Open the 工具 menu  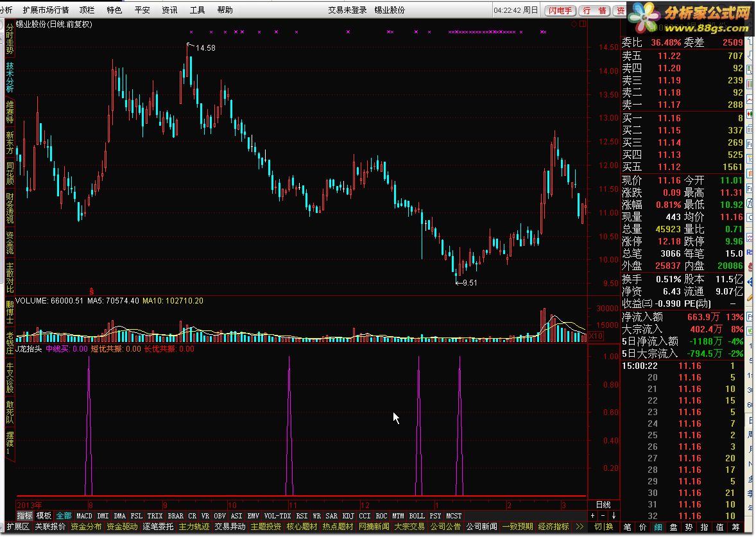(x=197, y=10)
